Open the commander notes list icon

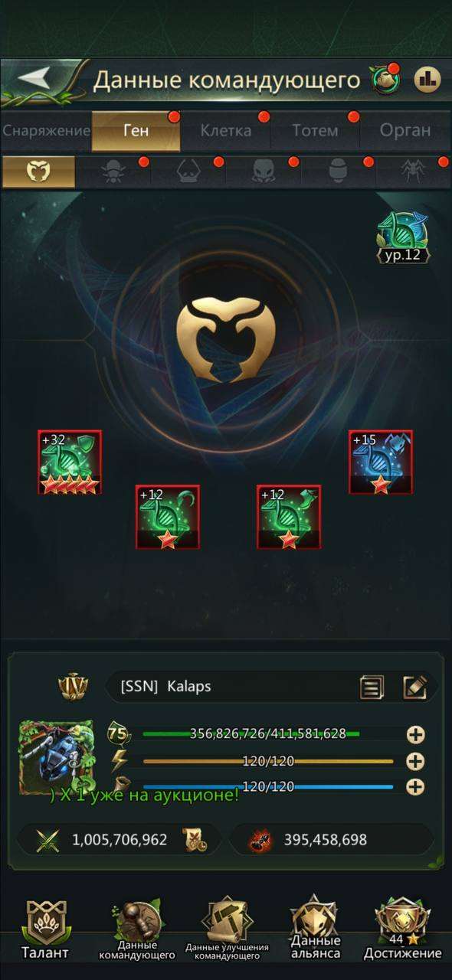[x=372, y=687]
